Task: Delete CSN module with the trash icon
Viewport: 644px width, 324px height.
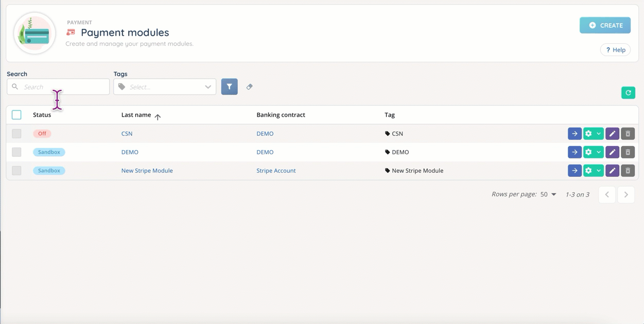Action: [628, 134]
